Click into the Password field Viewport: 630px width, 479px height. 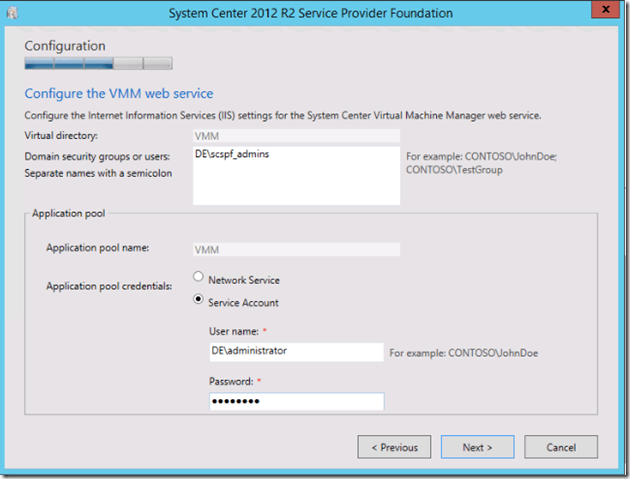click(x=296, y=401)
